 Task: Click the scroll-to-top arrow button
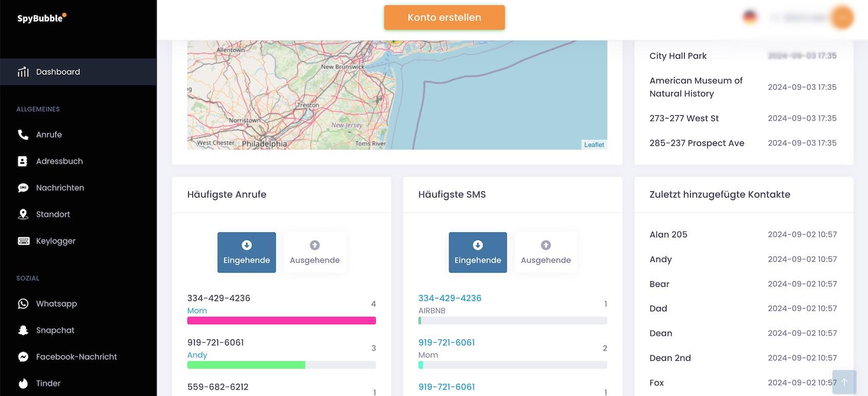(x=845, y=382)
